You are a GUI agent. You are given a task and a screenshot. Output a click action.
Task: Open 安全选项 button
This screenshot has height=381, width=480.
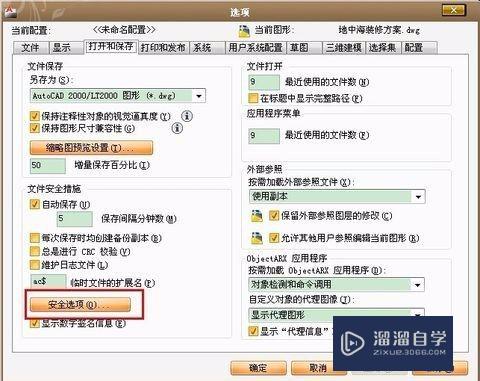tap(80, 305)
